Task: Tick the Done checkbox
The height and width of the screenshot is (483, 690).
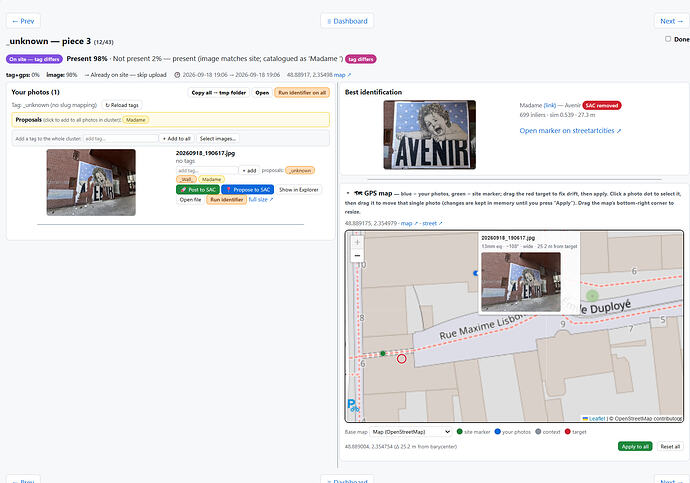Action: (668, 39)
